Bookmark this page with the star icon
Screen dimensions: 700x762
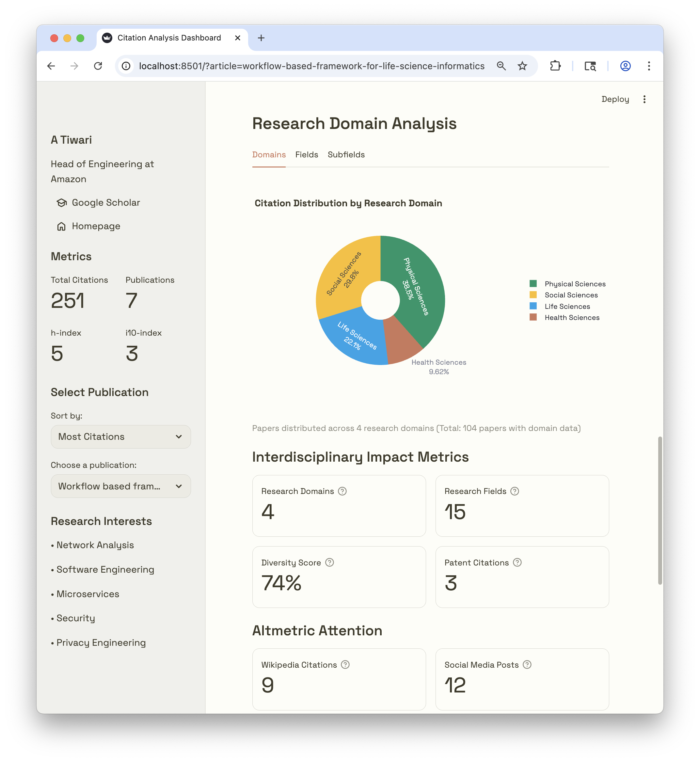pyautogui.click(x=522, y=66)
